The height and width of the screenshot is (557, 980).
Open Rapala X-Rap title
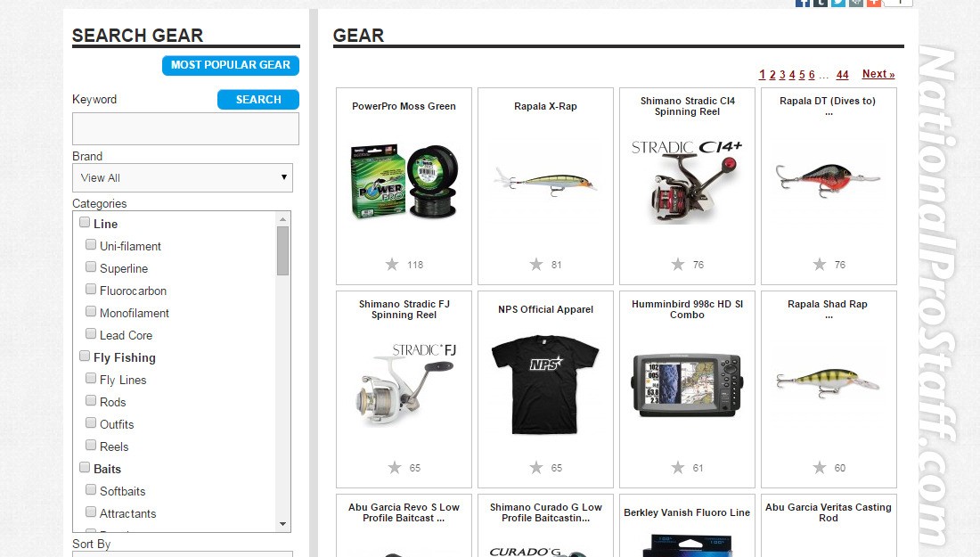click(x=545, y=106)
